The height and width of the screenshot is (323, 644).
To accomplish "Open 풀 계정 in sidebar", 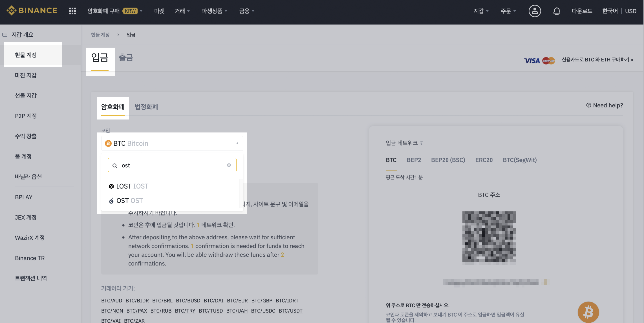I will click(23, 156).
